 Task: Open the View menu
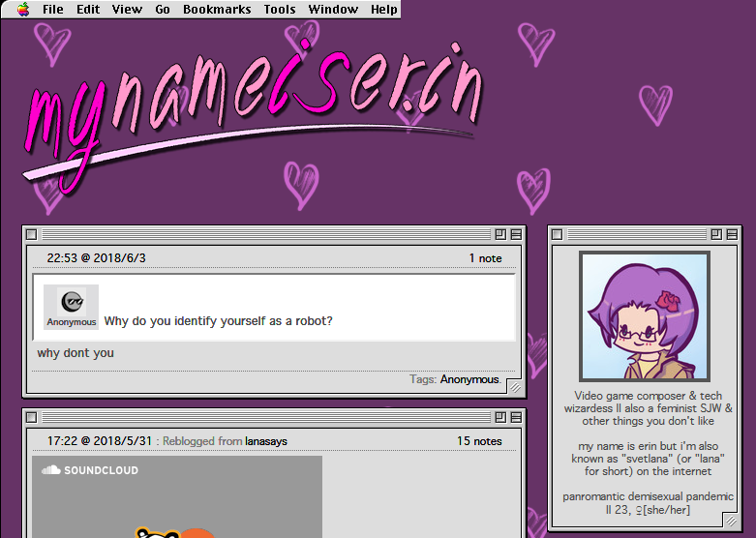tap(127, 9)
